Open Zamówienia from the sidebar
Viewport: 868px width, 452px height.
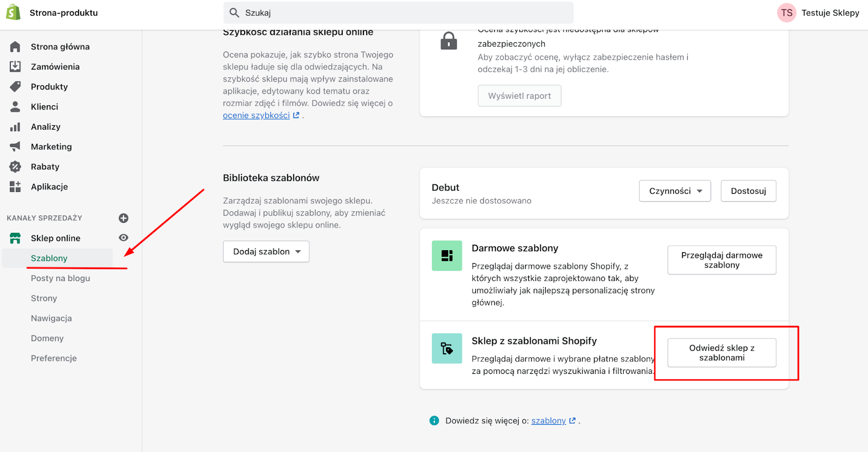pyautogui.click(x=55, y=66)
